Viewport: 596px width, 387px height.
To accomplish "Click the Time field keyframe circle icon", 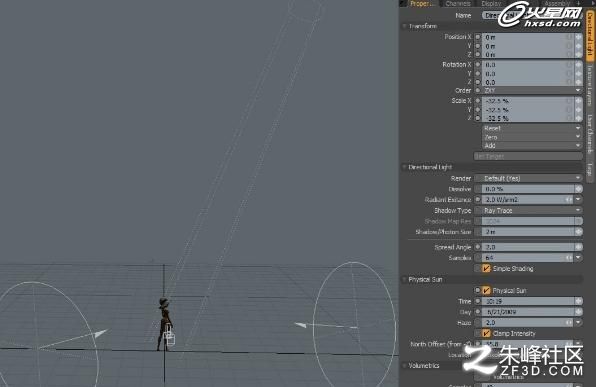I will pos(478,301).
